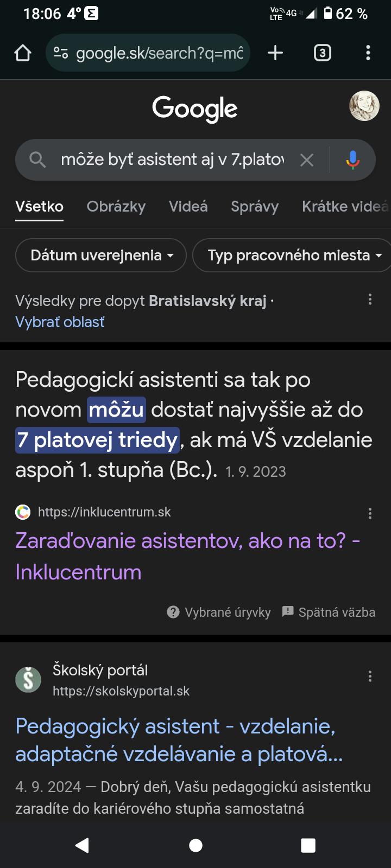The height and width of the screenshot is (868, 391).
Task: Open more options for the inklucentrum.sk snippet
Action: tap(370, 513)
